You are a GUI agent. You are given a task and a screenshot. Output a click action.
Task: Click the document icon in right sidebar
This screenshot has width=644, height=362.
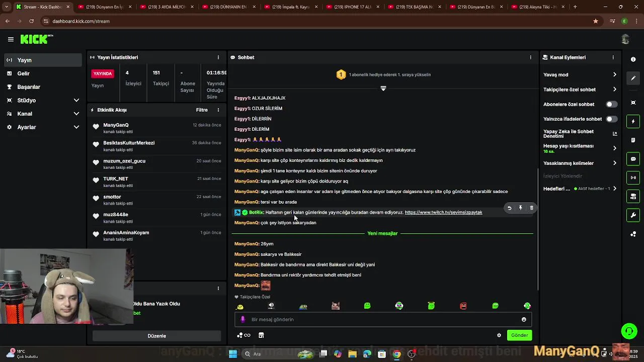(x=633, y=140)
